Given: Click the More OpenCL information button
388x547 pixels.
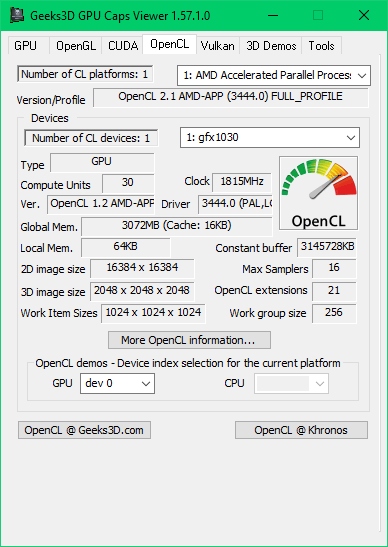Looking at the screenshot, I should pyautogui.click(x=189, y=340).
